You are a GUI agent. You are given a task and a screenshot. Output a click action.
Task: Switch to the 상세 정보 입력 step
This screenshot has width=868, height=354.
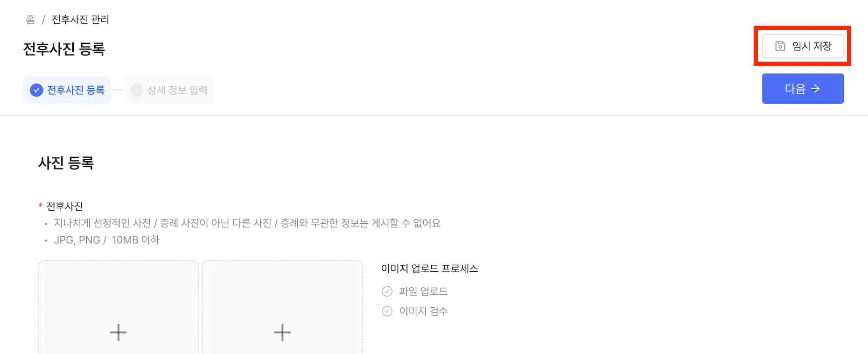168,90
